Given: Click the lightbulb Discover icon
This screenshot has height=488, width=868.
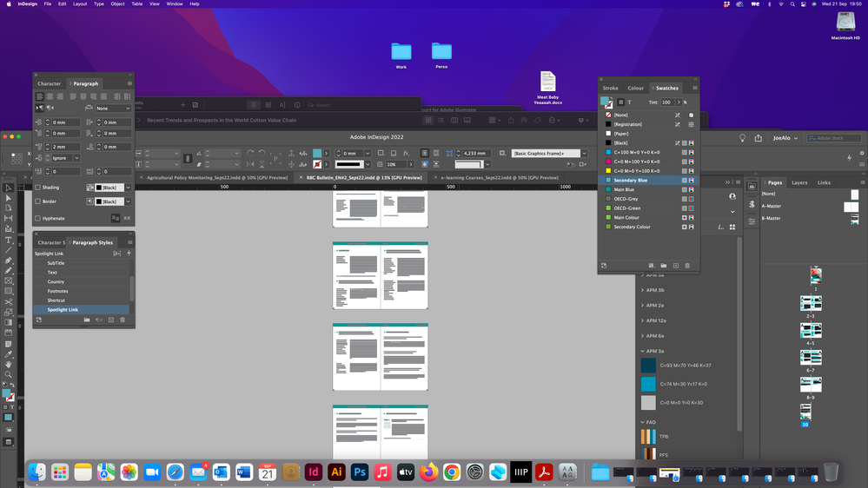Looking at the screenshot, I should [x=742, y=138].
